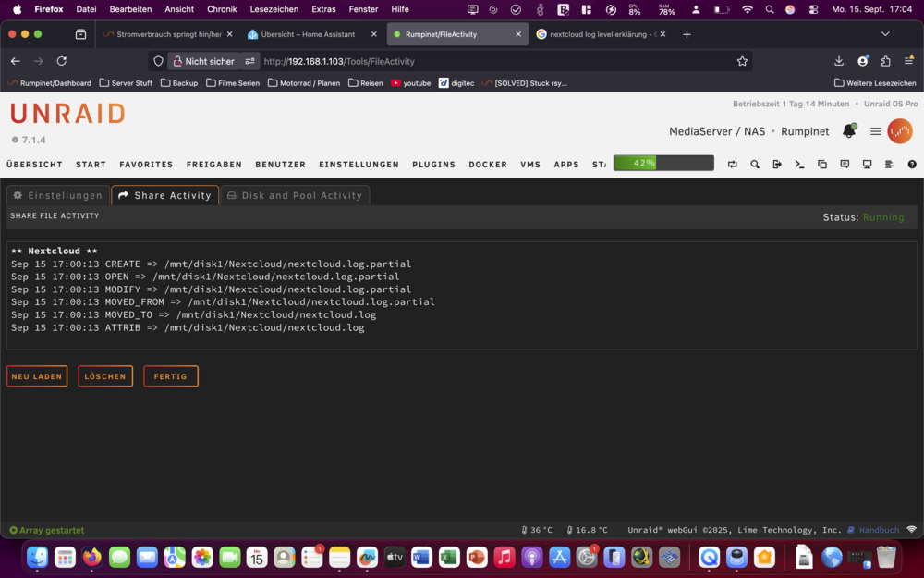Open the macOS Spotlight search icon

769,9
